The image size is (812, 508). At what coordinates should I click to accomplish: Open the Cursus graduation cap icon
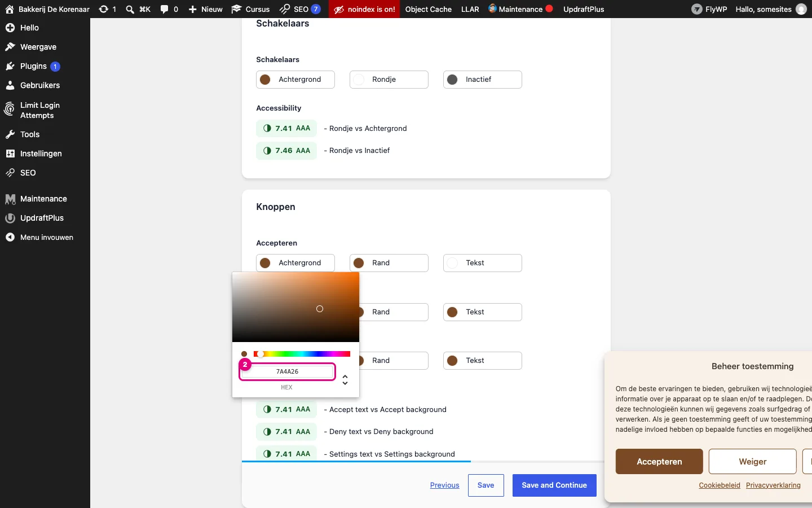(x=236, y=9)
